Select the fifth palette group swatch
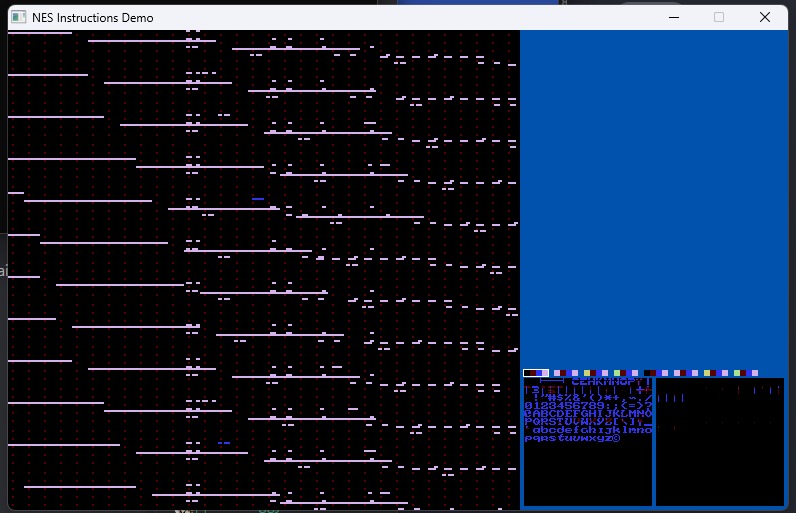This screenshot has width=796, height=513. click(657, 373)
